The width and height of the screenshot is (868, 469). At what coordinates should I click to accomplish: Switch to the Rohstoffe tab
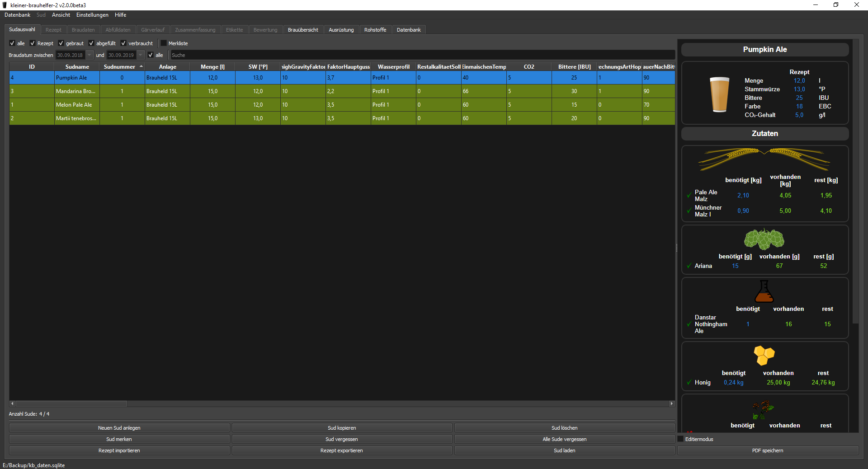[375, 30]
